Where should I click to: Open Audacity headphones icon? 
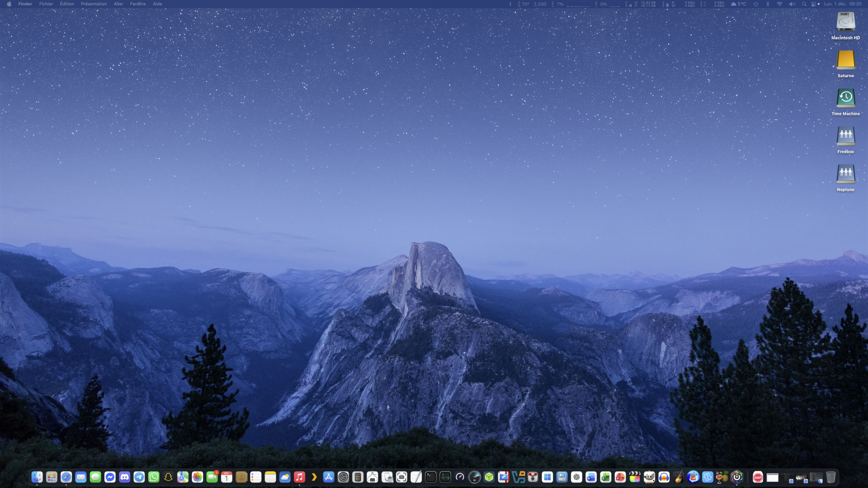coord(664,477)
